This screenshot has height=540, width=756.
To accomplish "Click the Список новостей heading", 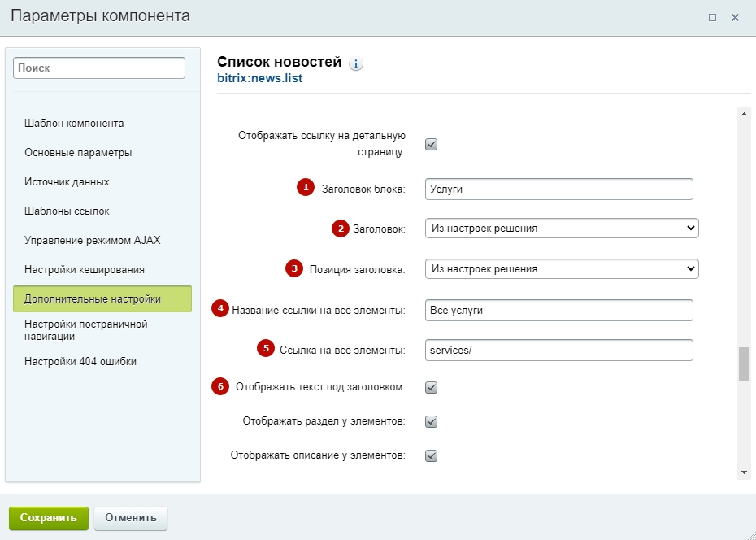I will [279, 62].
